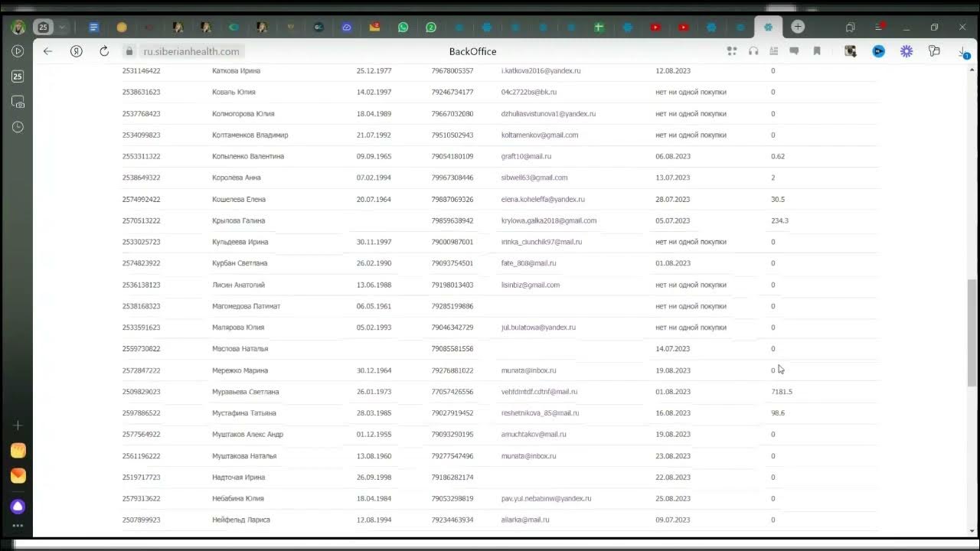Switch to the yellow circle tab
Image resolution: width=980 pixels, height=551 pixels.
point(122,27)
